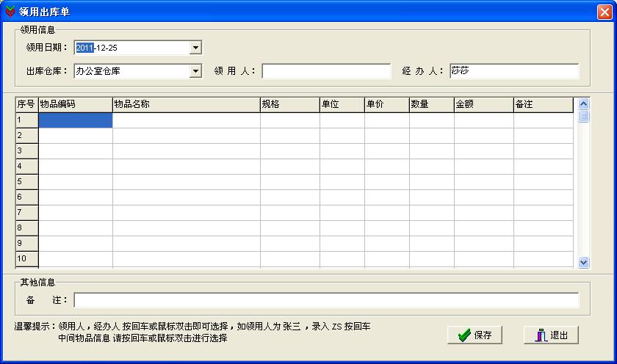Click the 序号 column header

click(26, 104)
